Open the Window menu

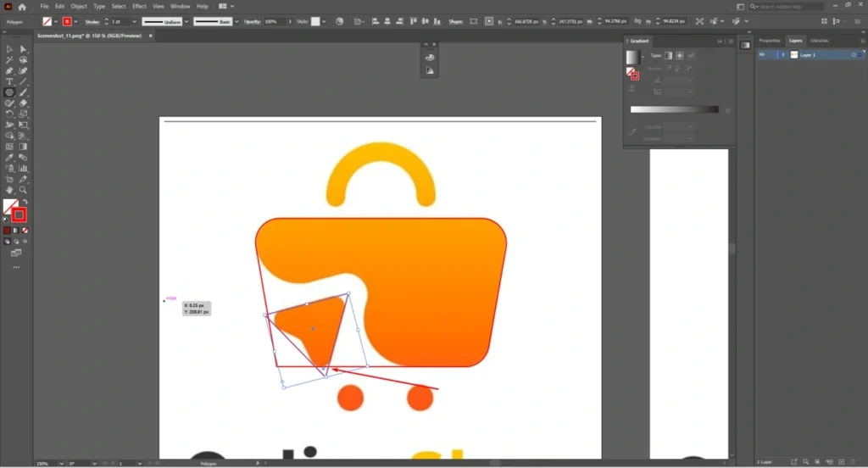point(180,7)
